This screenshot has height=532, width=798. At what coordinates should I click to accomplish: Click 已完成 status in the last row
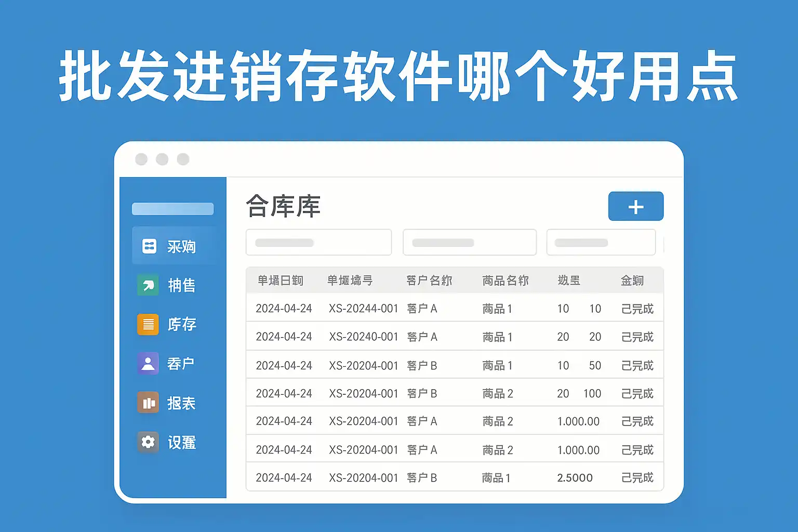point(637,477)
